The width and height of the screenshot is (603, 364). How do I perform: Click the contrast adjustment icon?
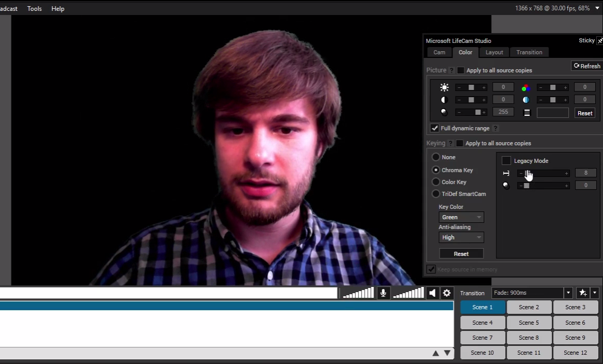(x=444, y=99)
